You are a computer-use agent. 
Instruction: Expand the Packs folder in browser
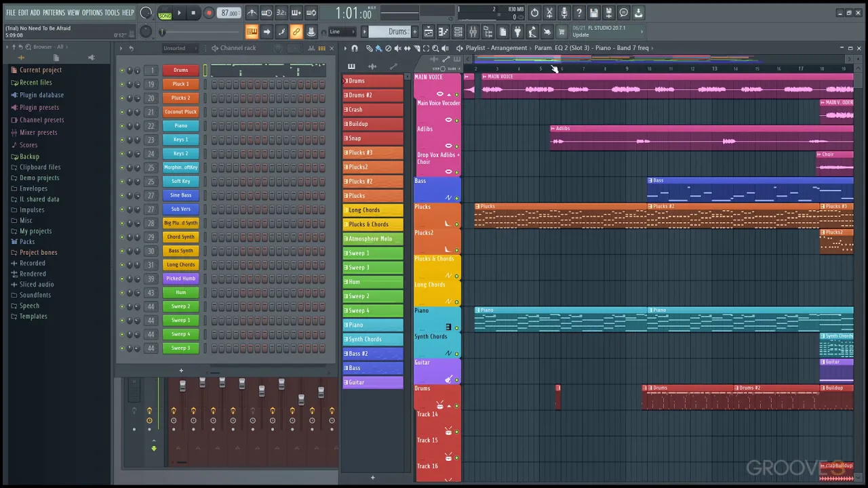27,242
